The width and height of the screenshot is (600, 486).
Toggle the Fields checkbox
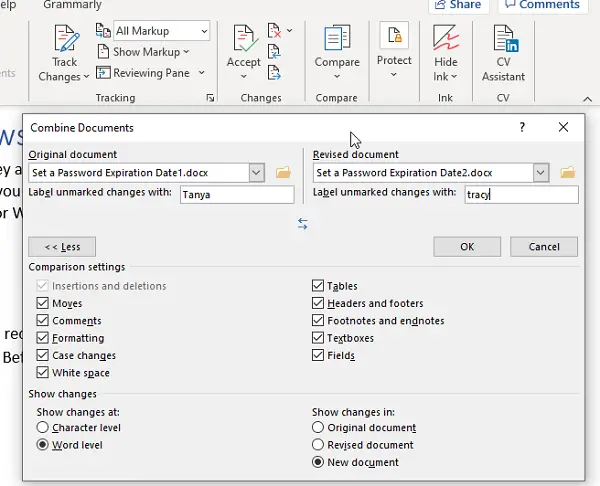(x=318, y=355)
